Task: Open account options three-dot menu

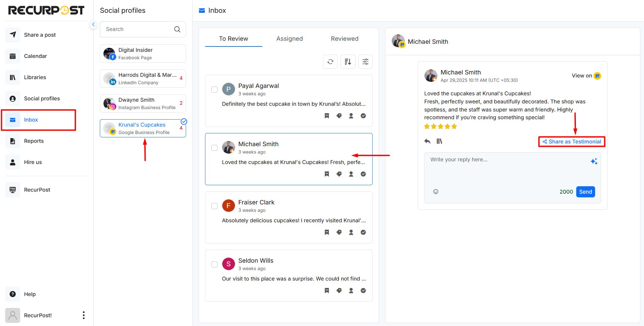Action: [84, 315]
